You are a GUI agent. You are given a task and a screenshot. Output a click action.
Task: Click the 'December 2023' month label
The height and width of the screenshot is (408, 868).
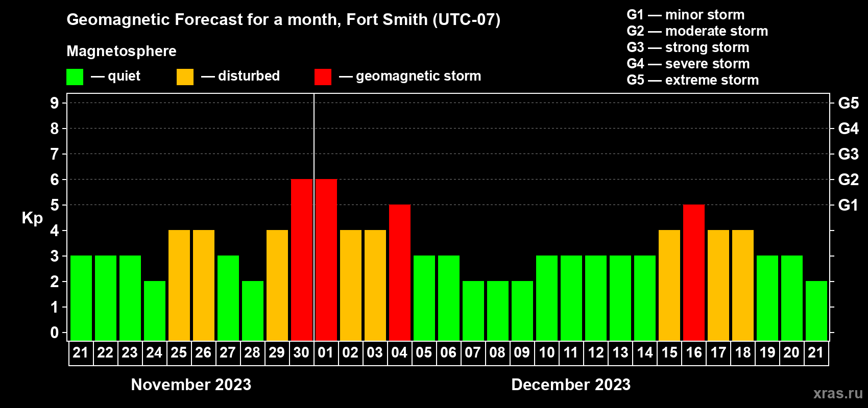[x=571, y=385]
